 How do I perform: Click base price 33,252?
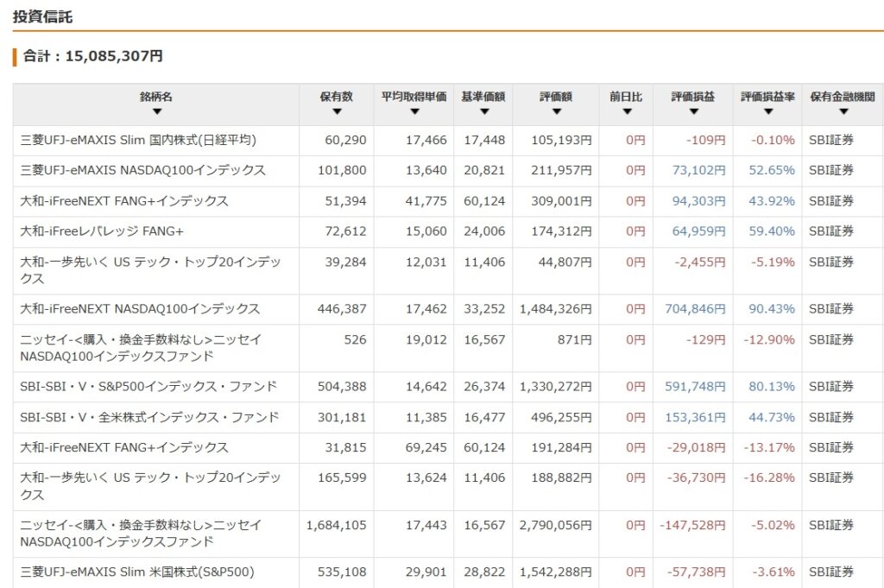point(484,309)
